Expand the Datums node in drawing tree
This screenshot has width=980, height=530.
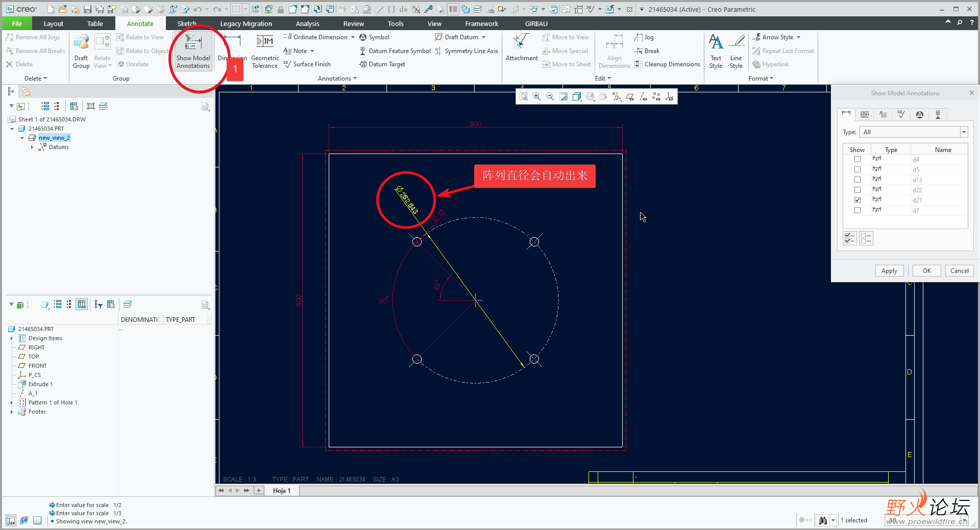pos(32,147)
